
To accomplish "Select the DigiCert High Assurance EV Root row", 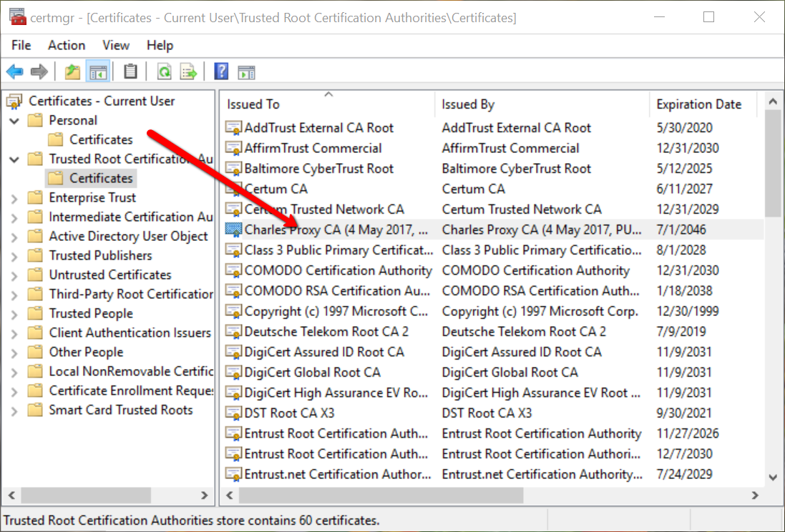I will [493, 393].
